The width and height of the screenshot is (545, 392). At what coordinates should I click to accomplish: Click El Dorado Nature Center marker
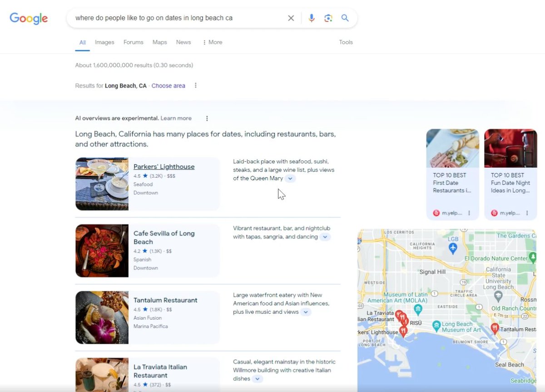pos(533,258)
